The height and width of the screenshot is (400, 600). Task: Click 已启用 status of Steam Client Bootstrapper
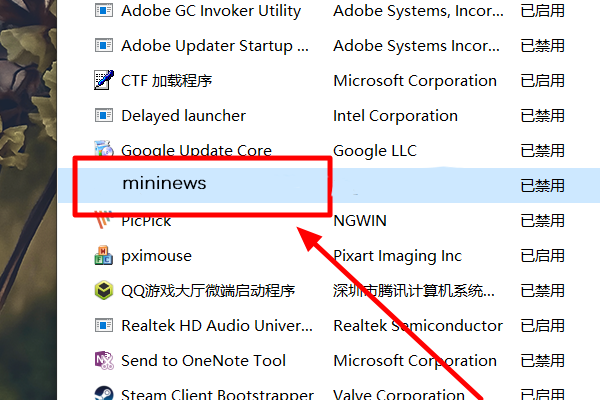click(543, 394)
